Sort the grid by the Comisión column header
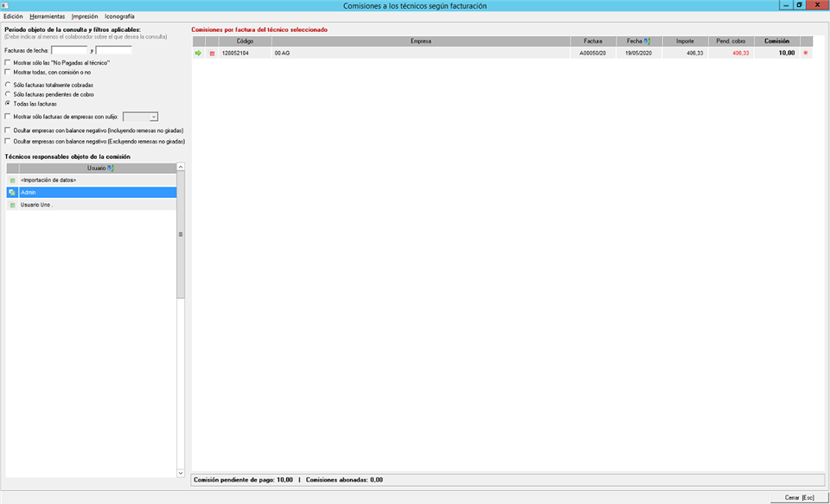Image resolution: width=830 pixels, height=504 pixels. pyautogui.click(x=776, y=41)
